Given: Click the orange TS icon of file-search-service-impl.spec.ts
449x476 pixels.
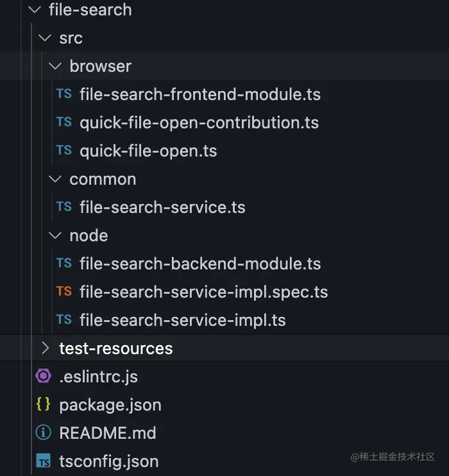Looking at the screenshot, I should pos(64,292).
